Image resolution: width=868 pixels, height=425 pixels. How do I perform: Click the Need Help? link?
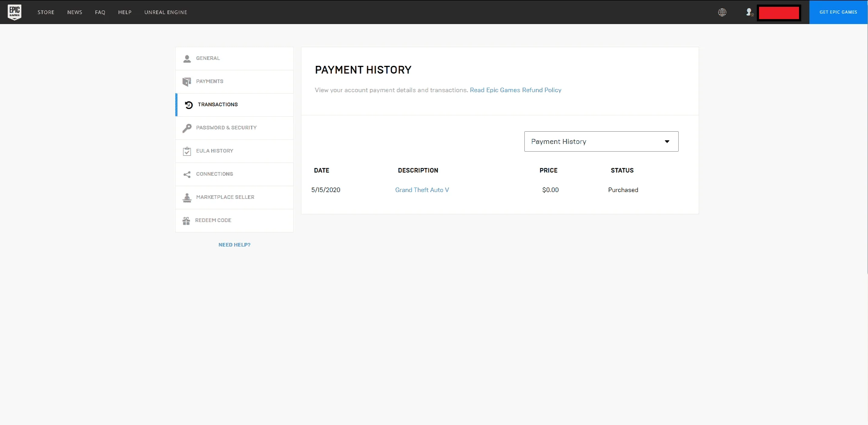(234, 245)
